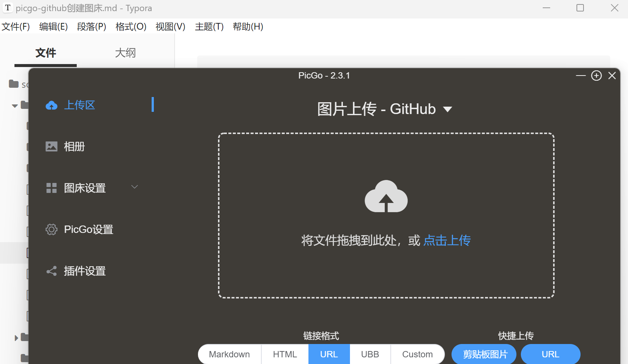Expand the collapsed folder in Typora file tree
The height and width of the screenshot is (364, 628).
16,338
